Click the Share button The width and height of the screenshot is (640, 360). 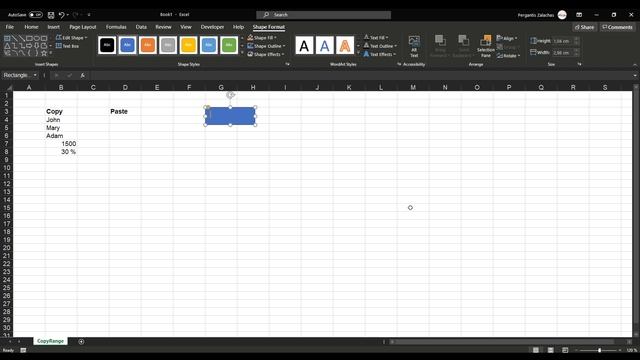tap(584, 27)
